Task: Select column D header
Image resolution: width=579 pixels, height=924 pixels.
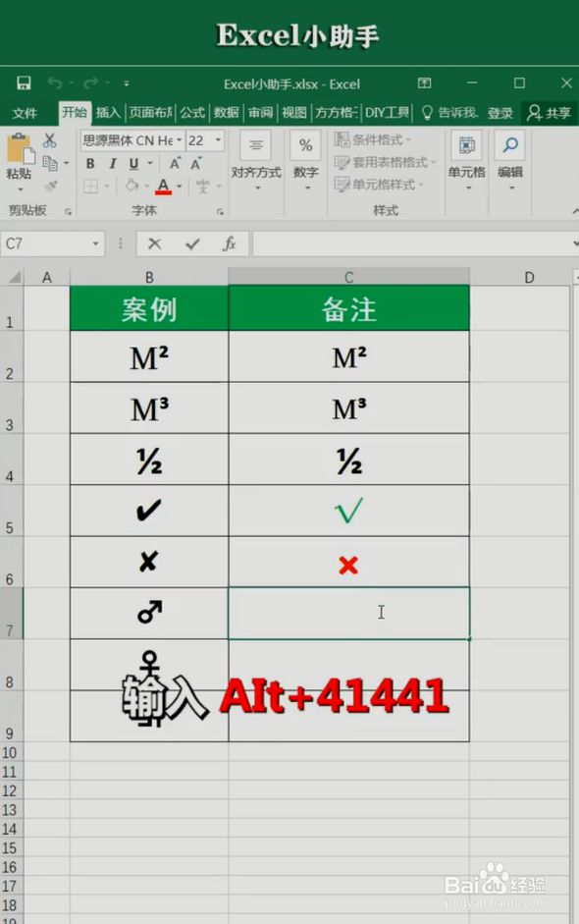Action: click(530, 276)
